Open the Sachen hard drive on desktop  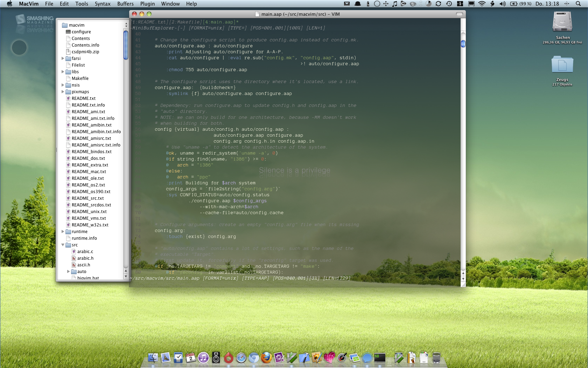[x=562, y=22]
